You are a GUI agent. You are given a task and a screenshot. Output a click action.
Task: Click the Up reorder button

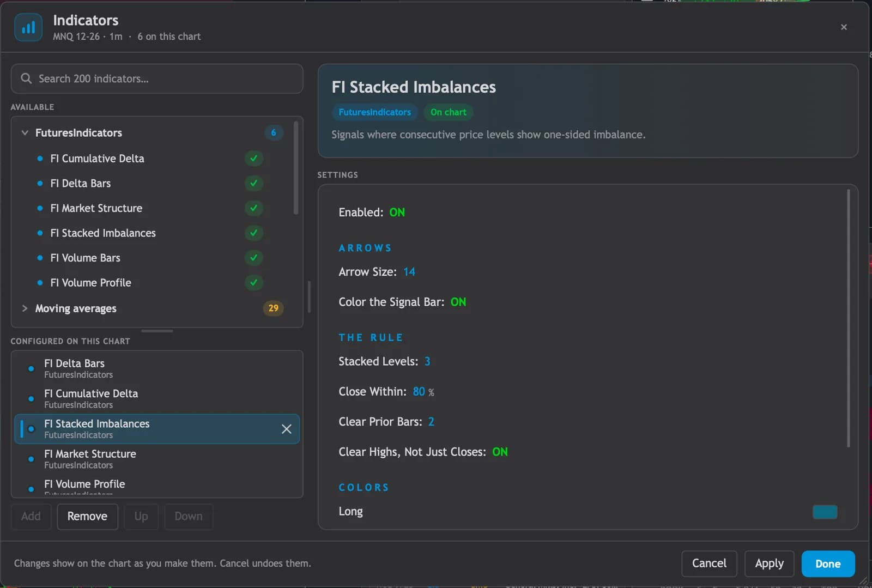point(141,516)
